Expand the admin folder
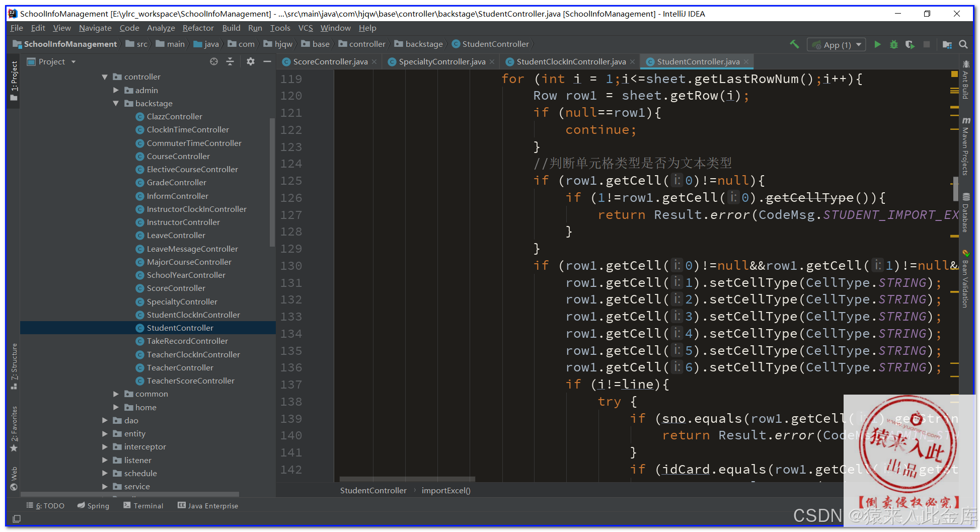Screen dimensions: 980x532 point(116,90)
